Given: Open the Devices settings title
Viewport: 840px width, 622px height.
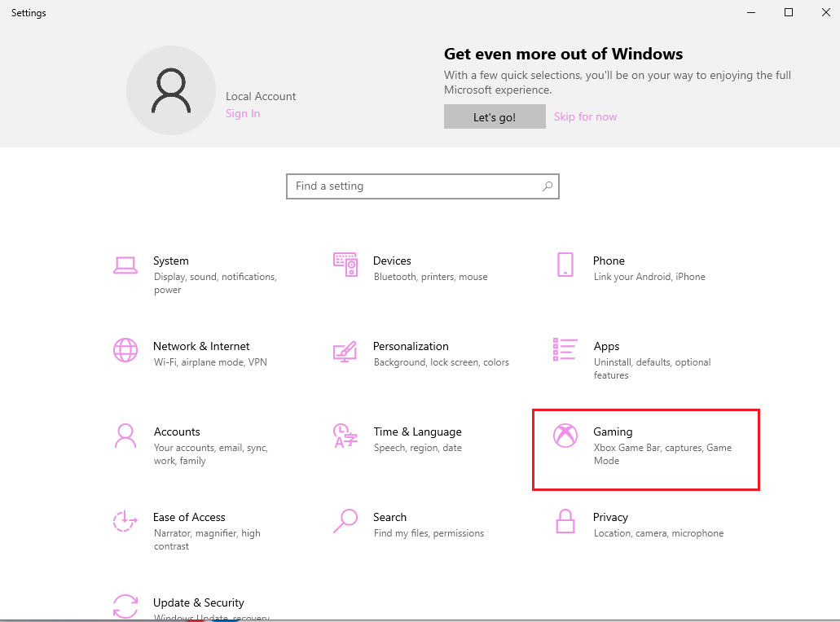Looking at the screenshot, I should [x=392, y=261].
